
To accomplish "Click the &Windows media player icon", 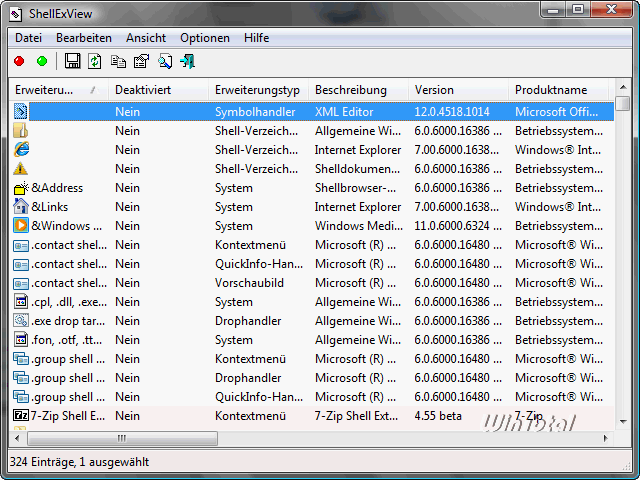I will click(x=21, y=226).
